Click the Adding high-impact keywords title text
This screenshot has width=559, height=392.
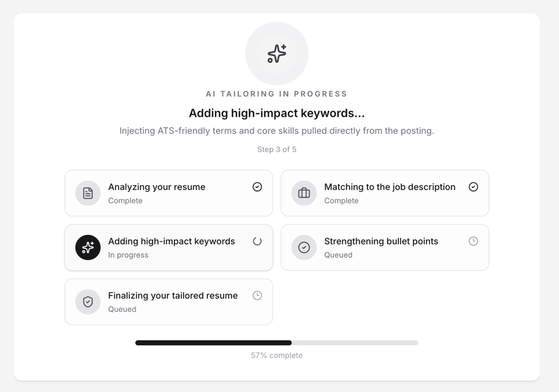(x=172, y=241)
